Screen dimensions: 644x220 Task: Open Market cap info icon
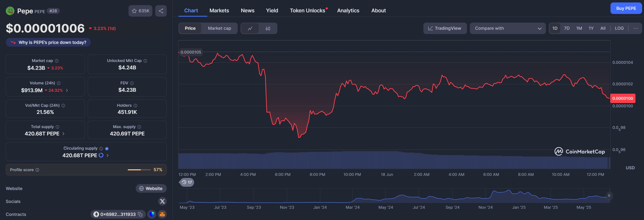pos(57,61)
